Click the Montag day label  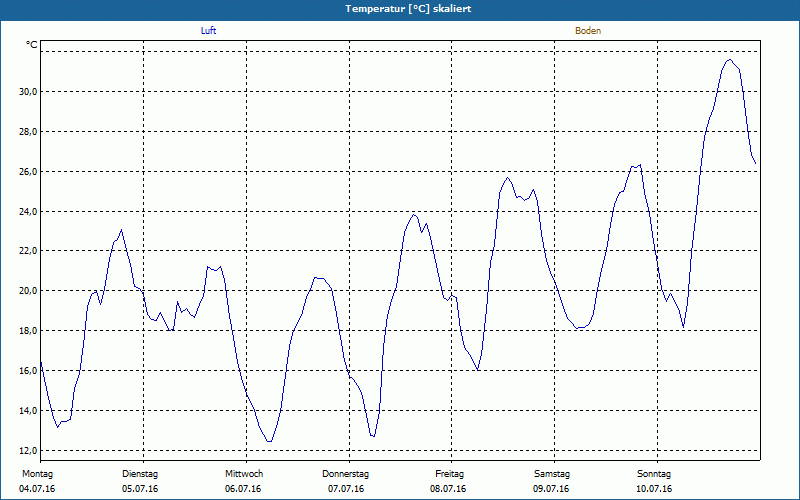click(x=37, y=474)
